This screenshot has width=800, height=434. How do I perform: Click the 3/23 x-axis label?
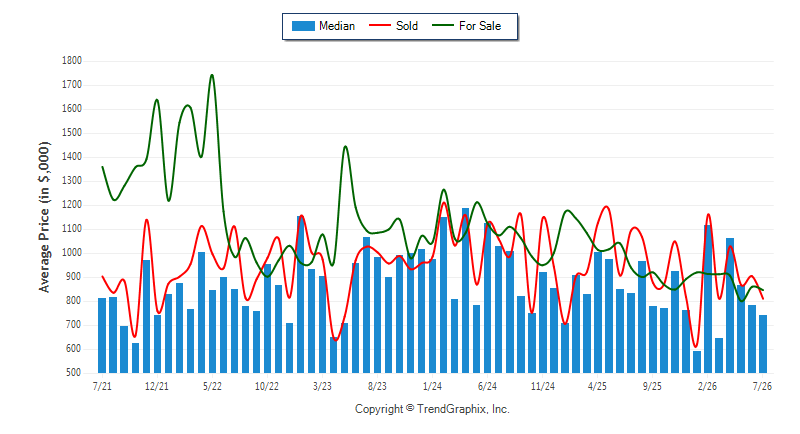pos(322,386)
